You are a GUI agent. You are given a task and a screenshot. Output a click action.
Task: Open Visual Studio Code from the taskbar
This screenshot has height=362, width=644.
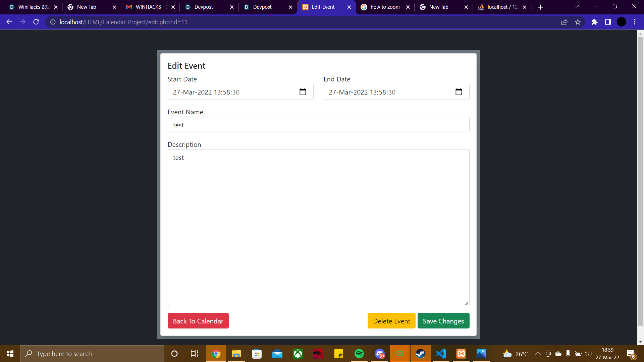(441, 354)
